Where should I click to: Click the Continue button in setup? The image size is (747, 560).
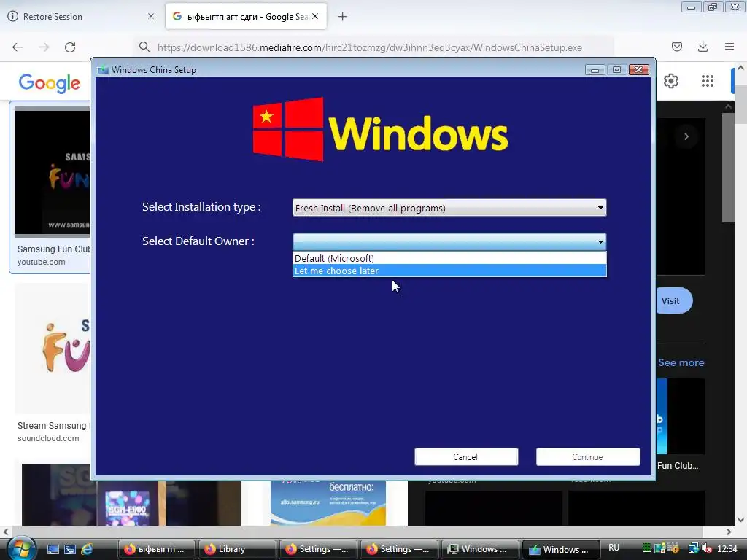[x=588, y=456]
